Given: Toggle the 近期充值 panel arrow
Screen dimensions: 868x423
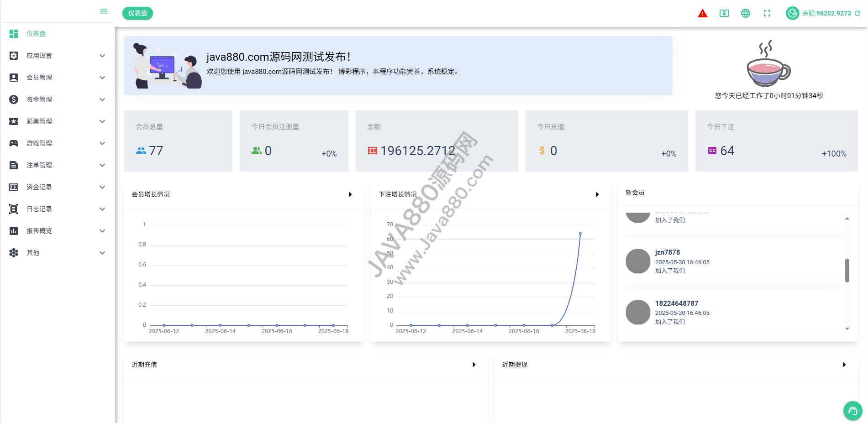Looking at the screenshot, I should pos(474,365).
